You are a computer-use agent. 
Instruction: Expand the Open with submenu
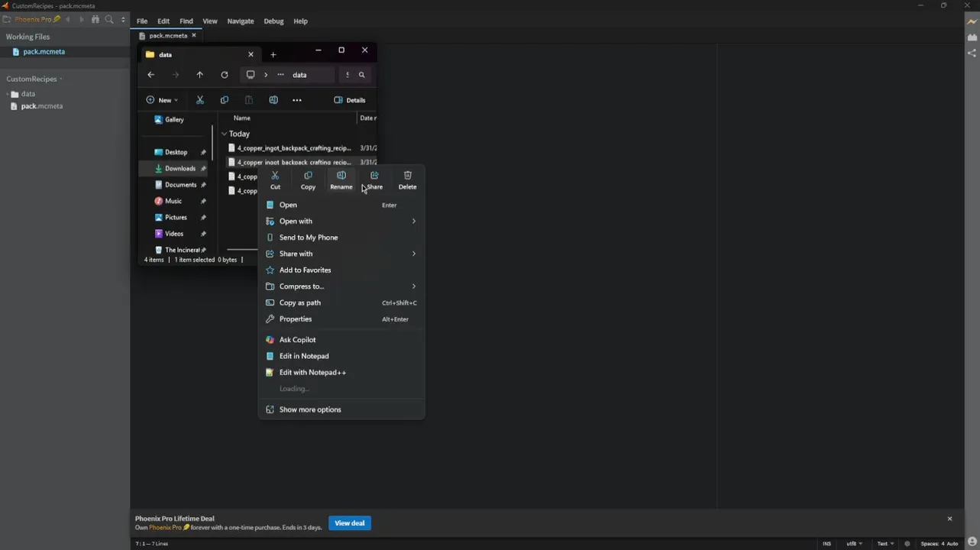point(341,221)
